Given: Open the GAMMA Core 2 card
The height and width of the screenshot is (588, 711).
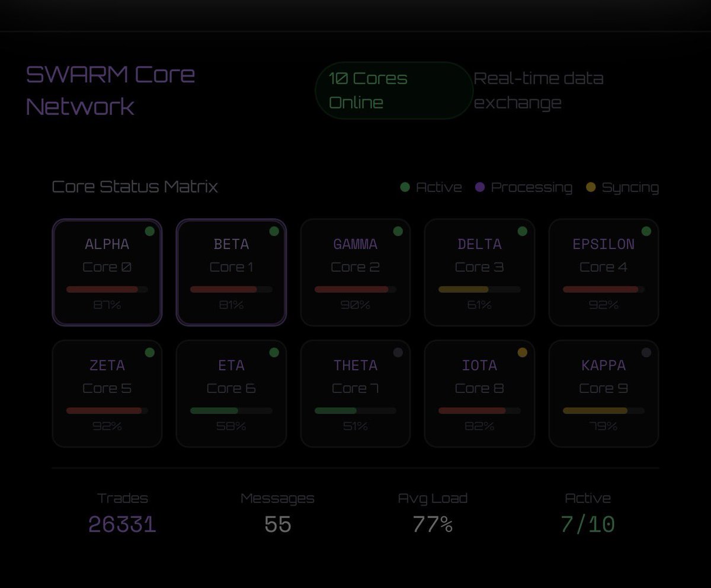Looking at the screenshot, I should point(355,273).
